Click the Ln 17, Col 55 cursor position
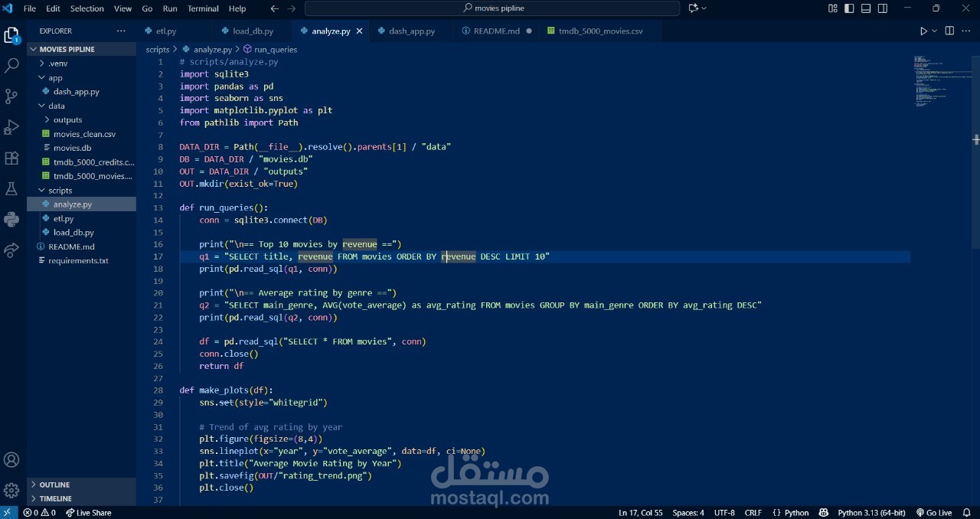980x519 pixels. pos(641,513)
